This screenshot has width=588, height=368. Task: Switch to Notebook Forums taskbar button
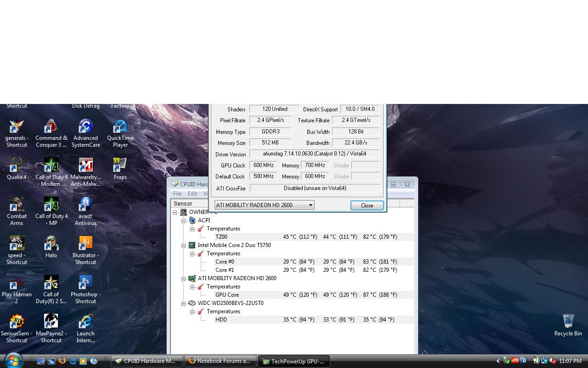(220, 361)
